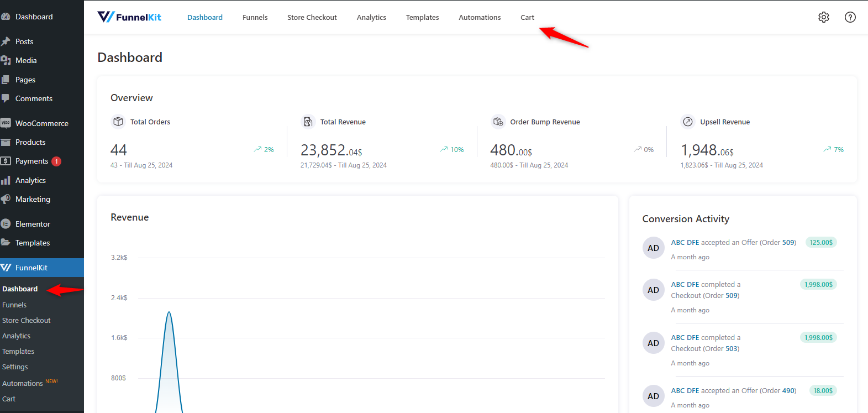
Task: Open Order 503 link
Action: click(732, 348)
